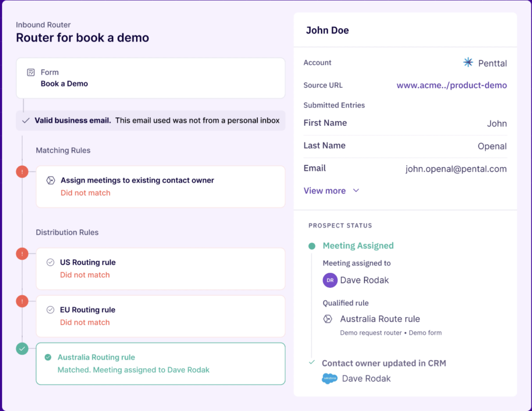Toggle the check circle on EU Routing rule
This screenshot has height=411, width=532.
(x=49, y=310)
